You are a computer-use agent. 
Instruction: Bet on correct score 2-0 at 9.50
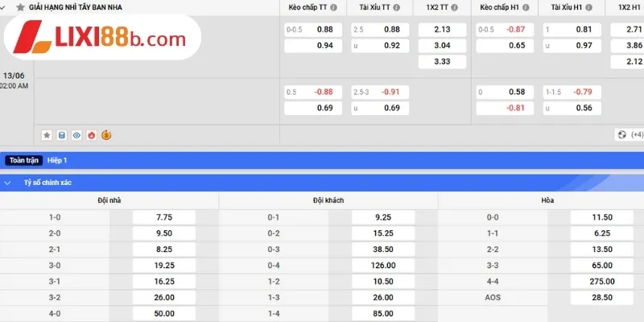coord(164,233)
